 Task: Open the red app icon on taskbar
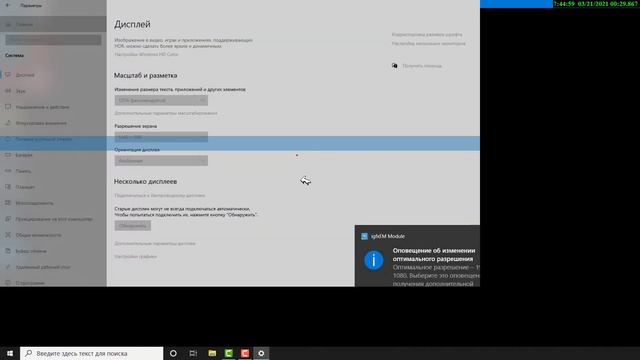pyautogui.click(x=245, y=353)
